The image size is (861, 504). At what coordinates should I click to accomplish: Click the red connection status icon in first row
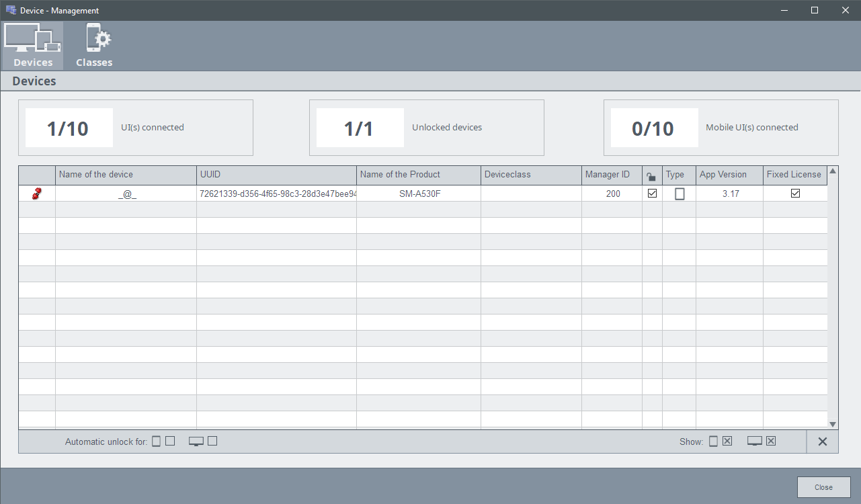tap(37, 194)
